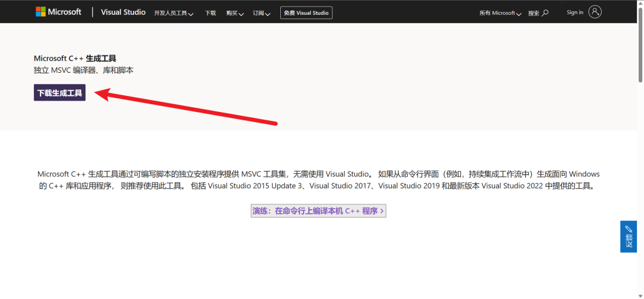
Task: Open the 下载 menu item
Action: click(x=210, y=13)
